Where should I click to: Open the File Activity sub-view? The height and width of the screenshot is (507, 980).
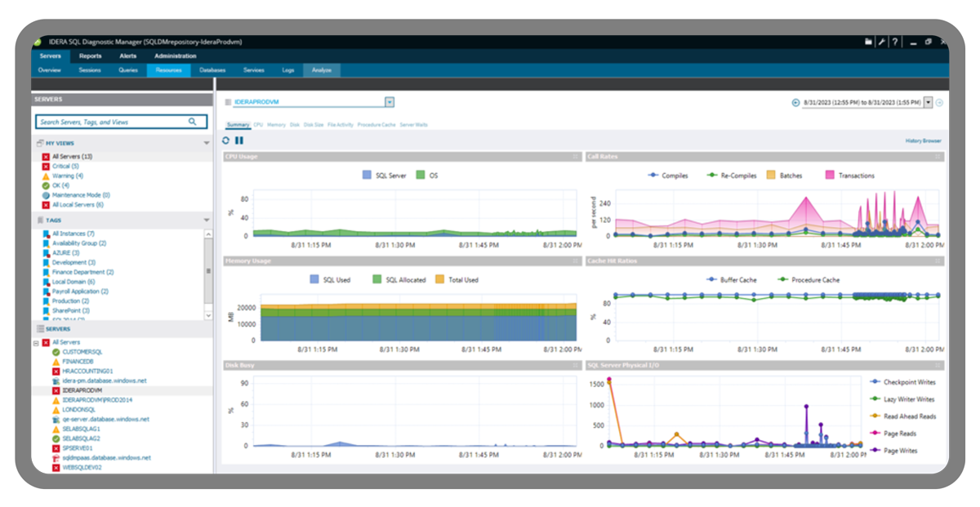[x=341, y=125]
